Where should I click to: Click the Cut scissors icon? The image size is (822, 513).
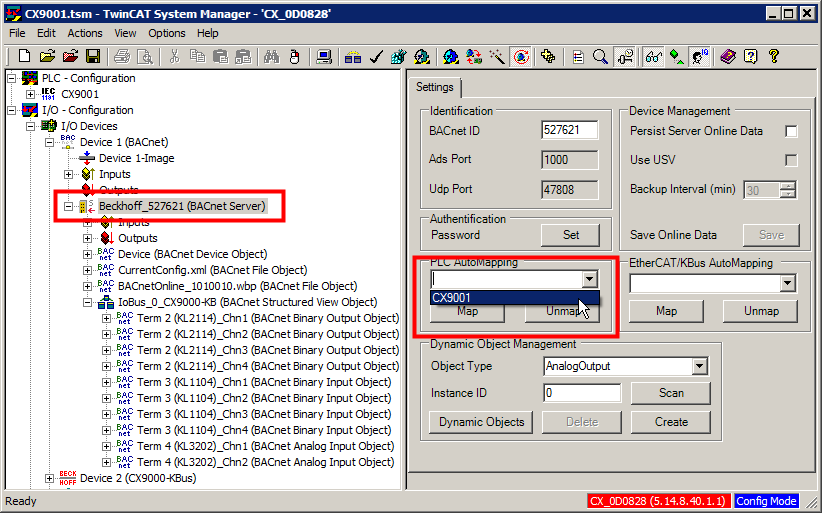175,56
